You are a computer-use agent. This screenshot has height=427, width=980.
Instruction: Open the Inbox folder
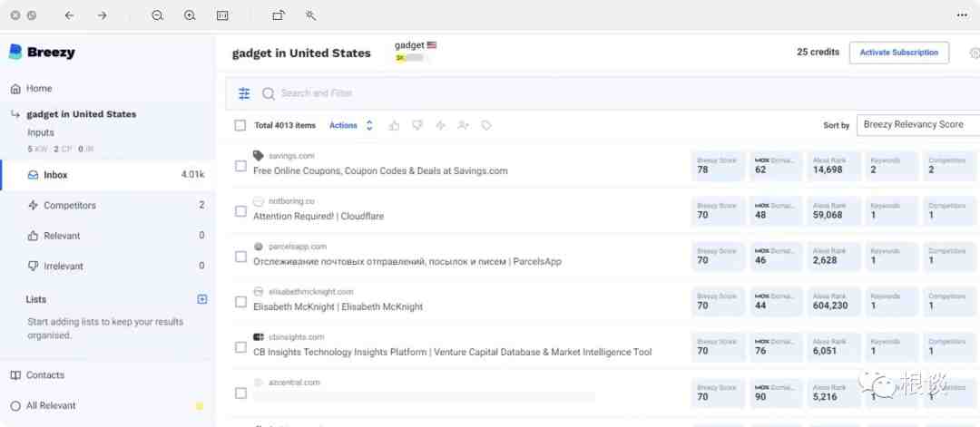[107, 175]
